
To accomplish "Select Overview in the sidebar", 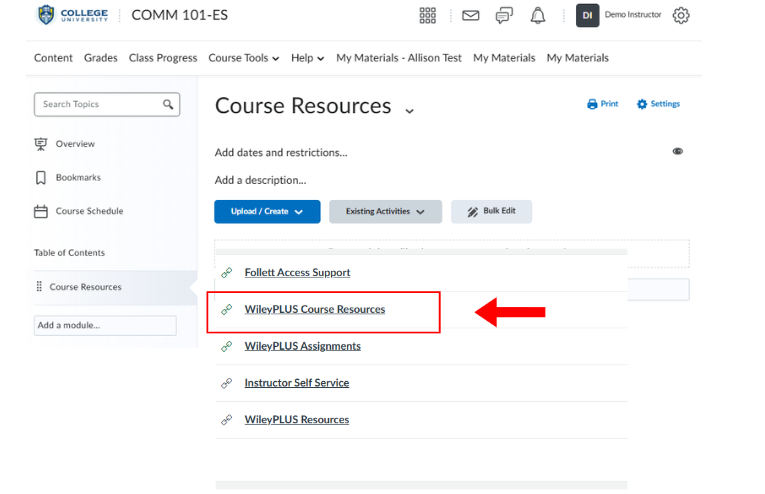I will pyautogui.click(x=75, y=144).
